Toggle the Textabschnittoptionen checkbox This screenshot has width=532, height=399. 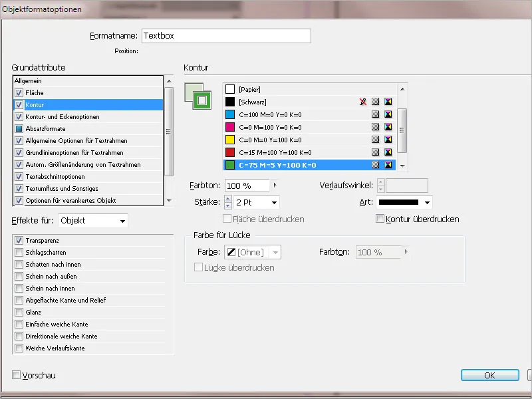(x=19, y=176)
